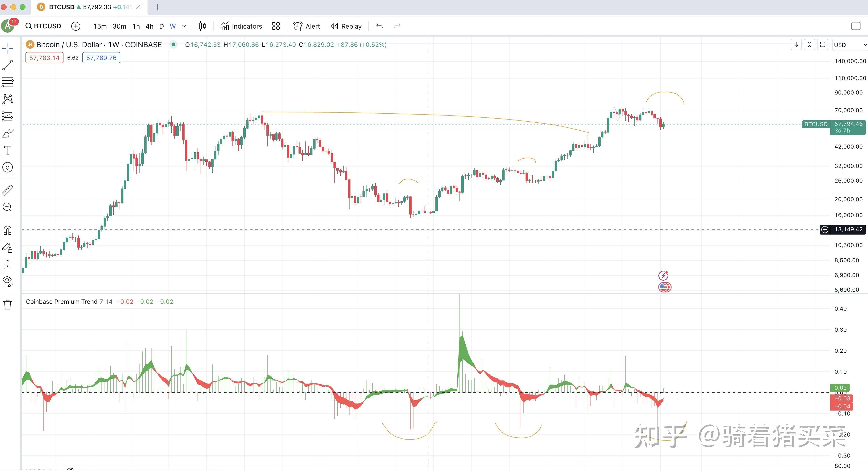Toggle lock all drawing tools

click(x=8, y=265)
